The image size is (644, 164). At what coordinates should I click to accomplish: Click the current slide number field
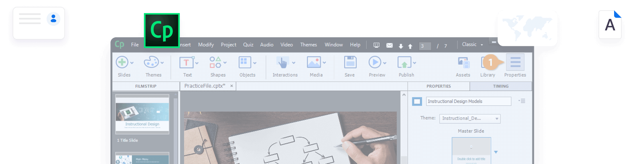[425, 46]
